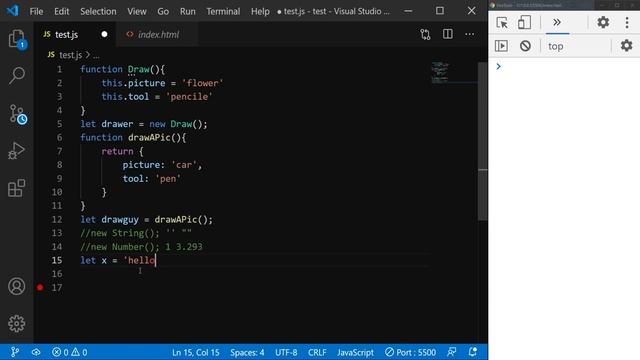Click the cloud sync status icon
640x360 pixels.
pos(36,352)
